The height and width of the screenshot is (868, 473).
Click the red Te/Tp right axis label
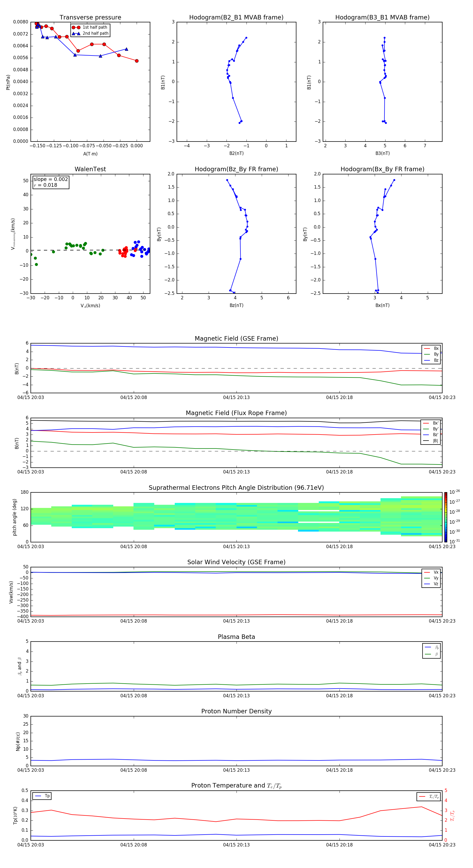453,815
